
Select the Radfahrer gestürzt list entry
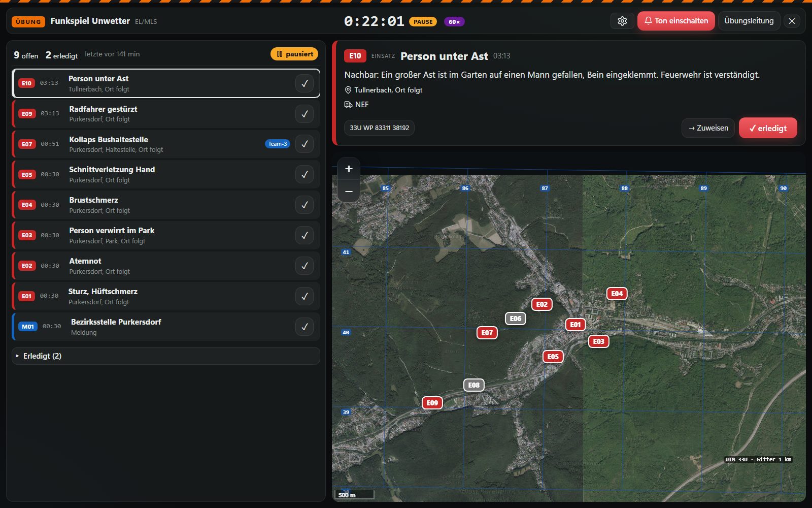(x=166, y=114)
